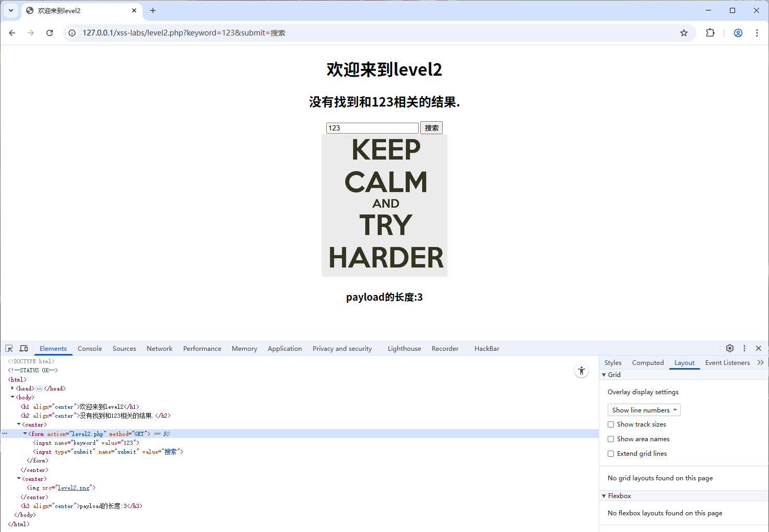The width and height of the screenshot is (769, 532).
Task: Click the browser back arrow
Action: pyautogui.click(x=12, y=33)
